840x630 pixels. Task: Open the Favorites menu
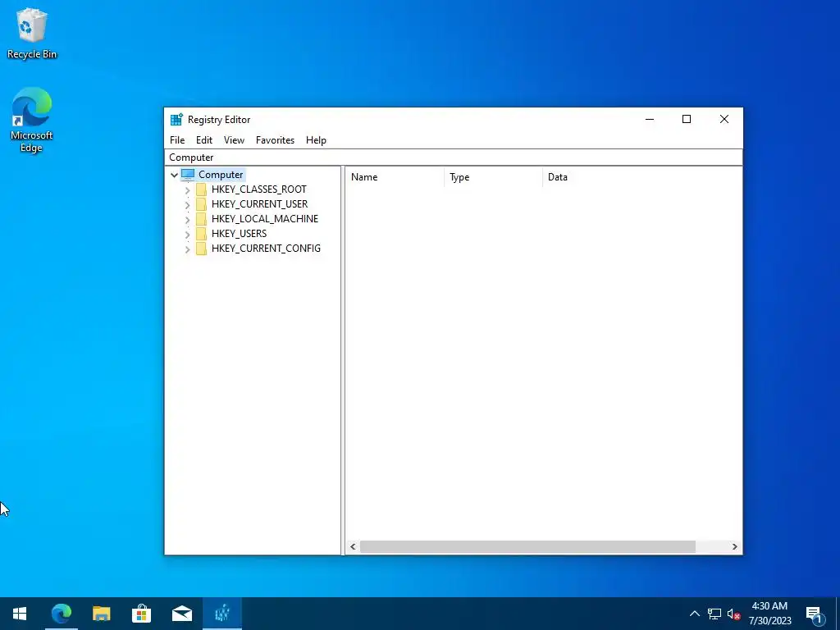(x=275, y=140)
